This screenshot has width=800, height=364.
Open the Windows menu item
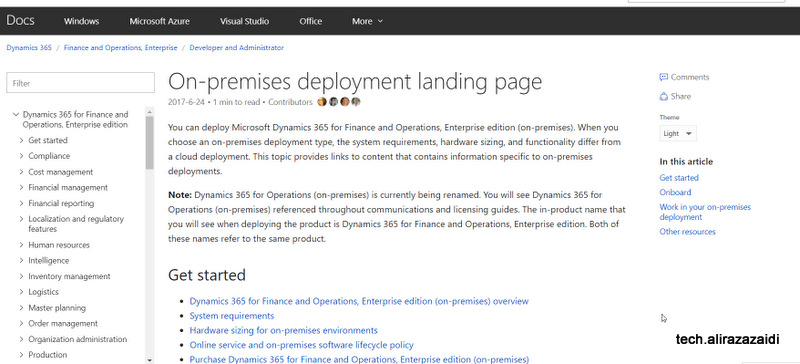click(x=81, y=21)
